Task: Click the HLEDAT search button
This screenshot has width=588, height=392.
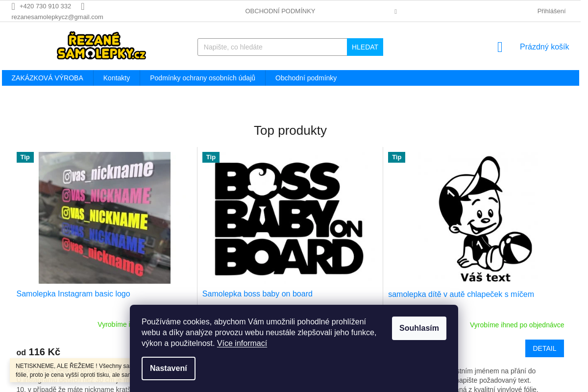Action: tap(365, 47)
